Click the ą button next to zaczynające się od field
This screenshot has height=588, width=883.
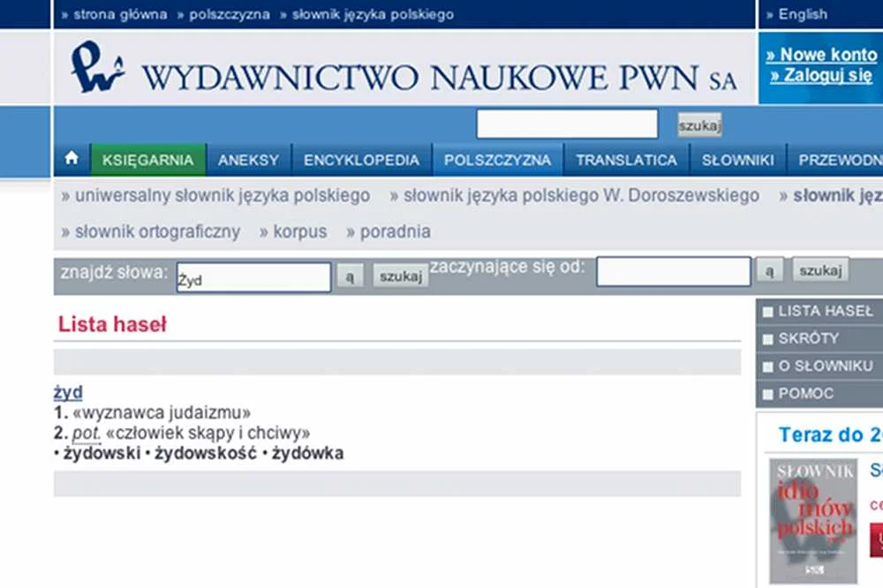click(x=769, y=271)
